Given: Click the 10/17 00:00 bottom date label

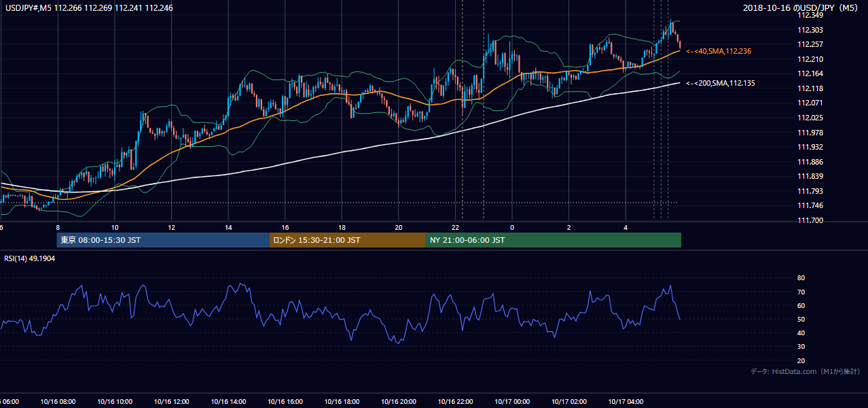Looking at the screenshot, I should click(x=512, y=401).
